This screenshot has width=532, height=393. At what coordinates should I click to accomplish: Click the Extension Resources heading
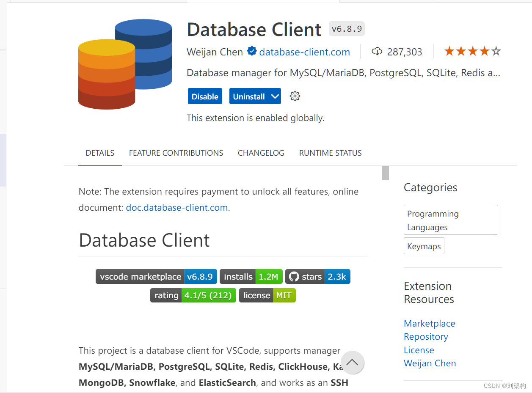coord(429,292)
